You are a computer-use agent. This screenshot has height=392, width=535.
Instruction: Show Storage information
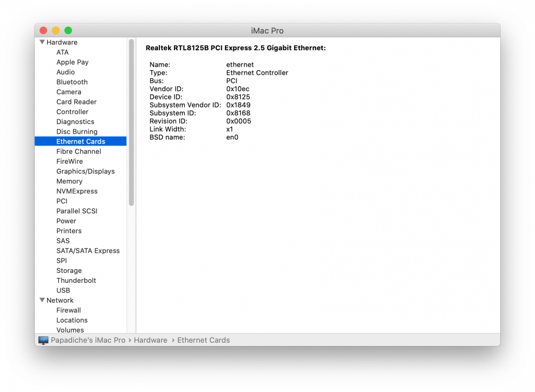pos(69,271)
